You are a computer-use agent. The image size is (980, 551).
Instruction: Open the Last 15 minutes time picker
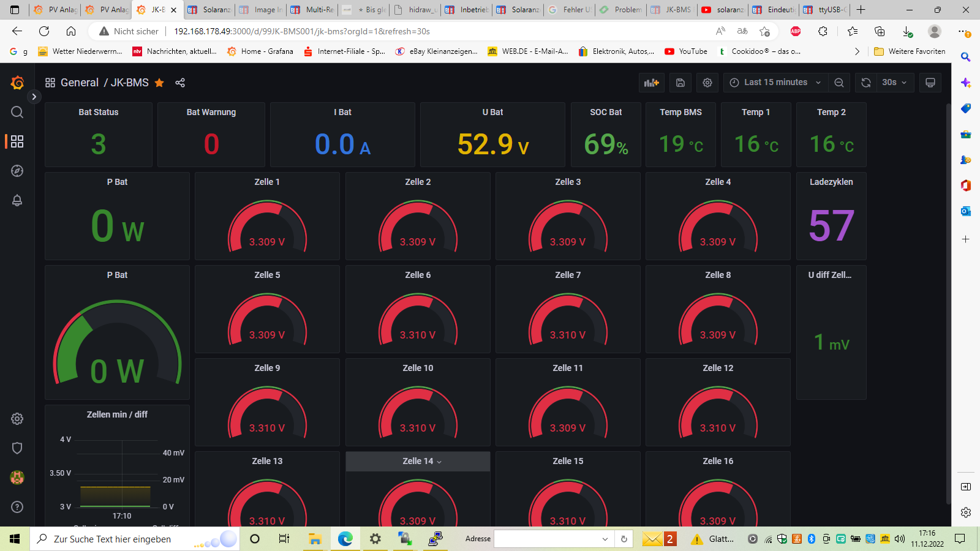click(775, 83)
